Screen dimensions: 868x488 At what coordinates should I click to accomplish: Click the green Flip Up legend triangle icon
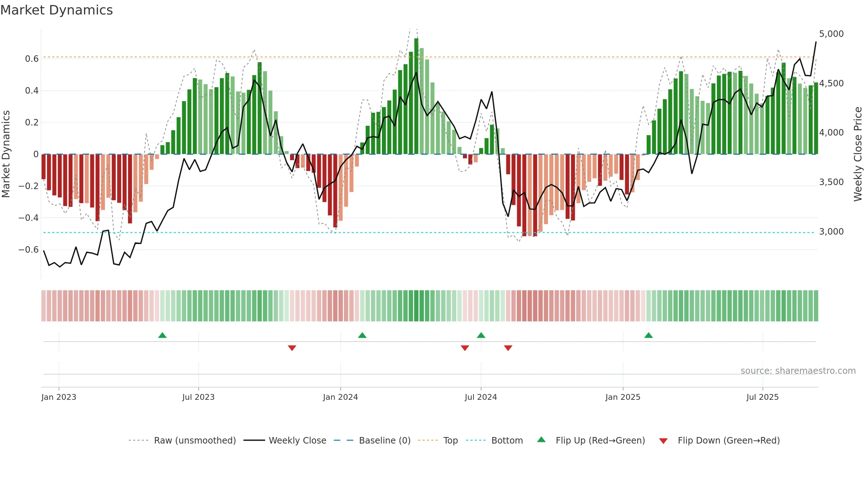point(541,440)
